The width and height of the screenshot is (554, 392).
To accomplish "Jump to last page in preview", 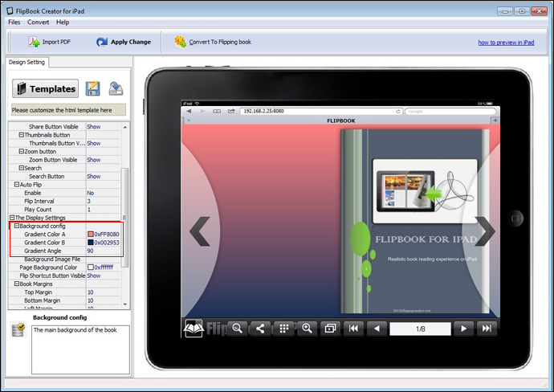I will 487,329.
